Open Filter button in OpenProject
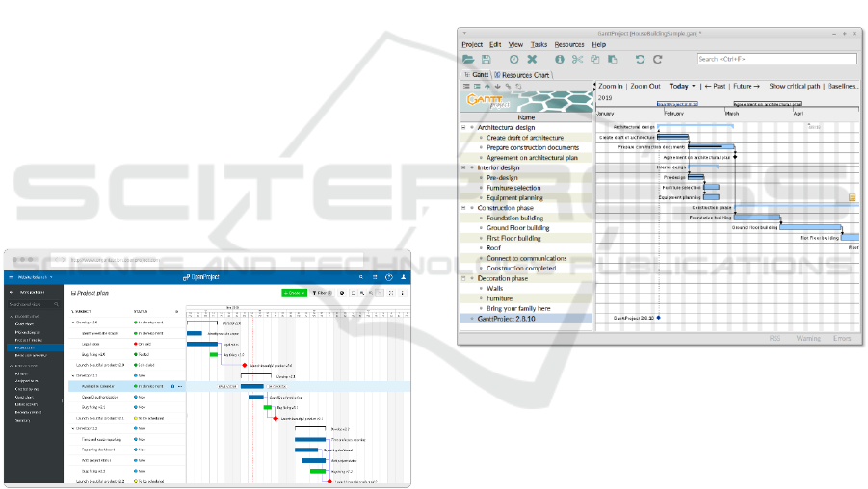This screenshot has width=868, height=489. [322, 293]
